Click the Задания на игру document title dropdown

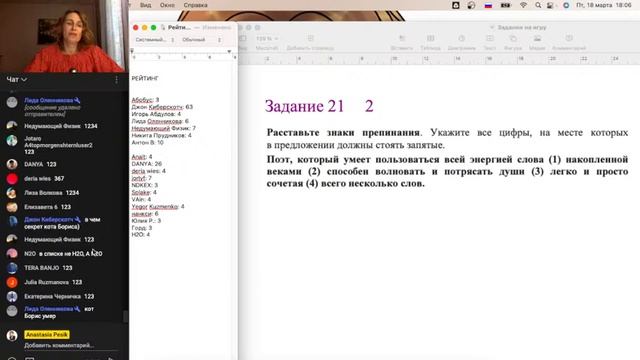coord(518,27)
